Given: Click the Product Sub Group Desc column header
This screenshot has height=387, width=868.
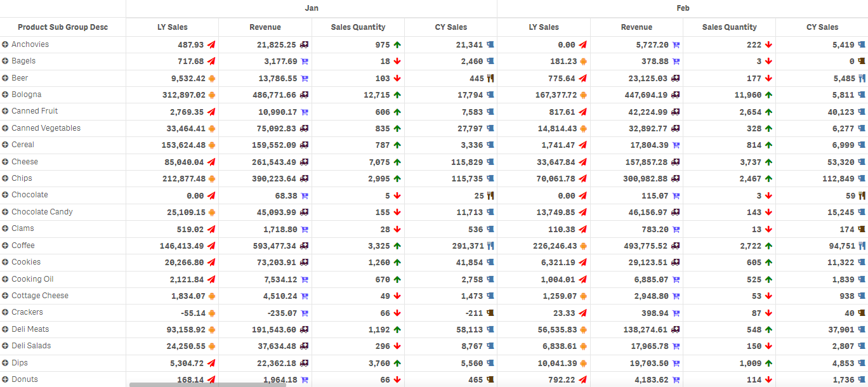Looking at the screenshot, I should coord(62,27).
